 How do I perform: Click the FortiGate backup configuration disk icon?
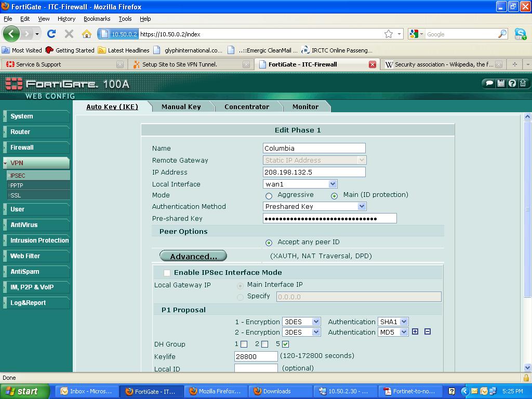pyautogui.click(x=501, y=83)
